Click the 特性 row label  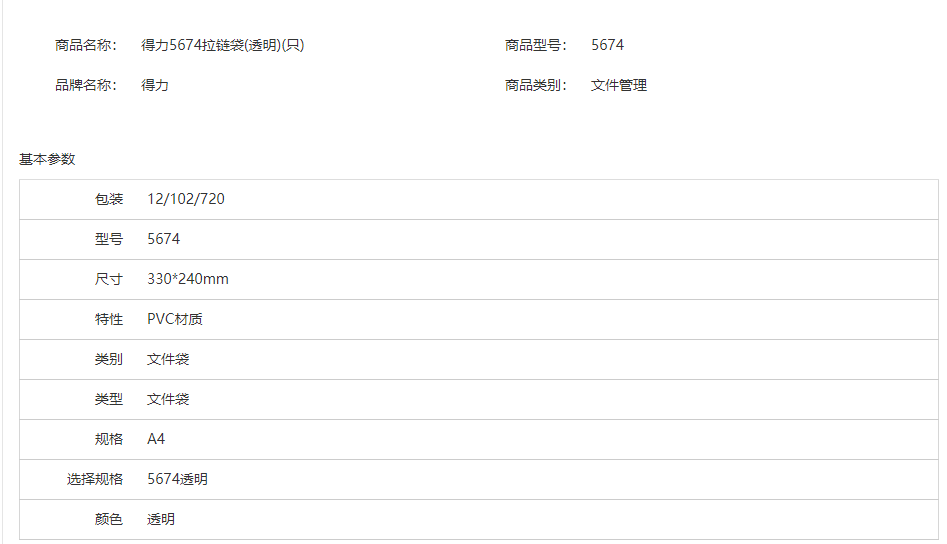(109, 319)
